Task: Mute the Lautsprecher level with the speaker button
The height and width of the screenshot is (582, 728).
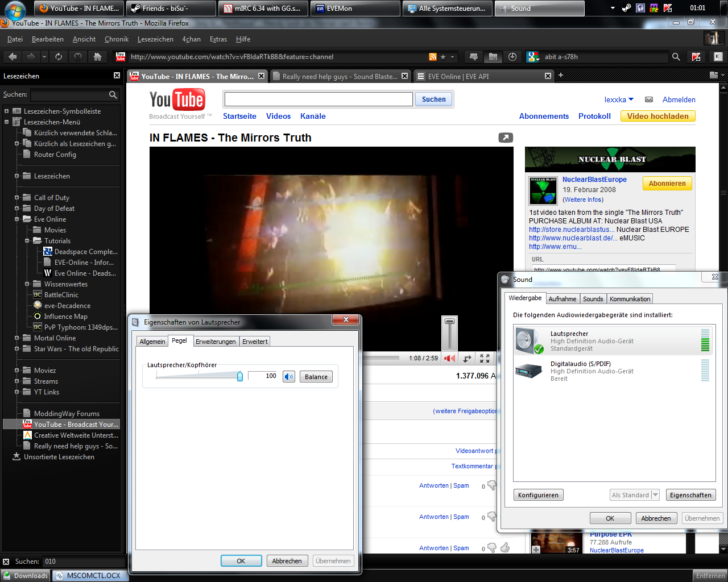Action: click(x=289, y=376)
